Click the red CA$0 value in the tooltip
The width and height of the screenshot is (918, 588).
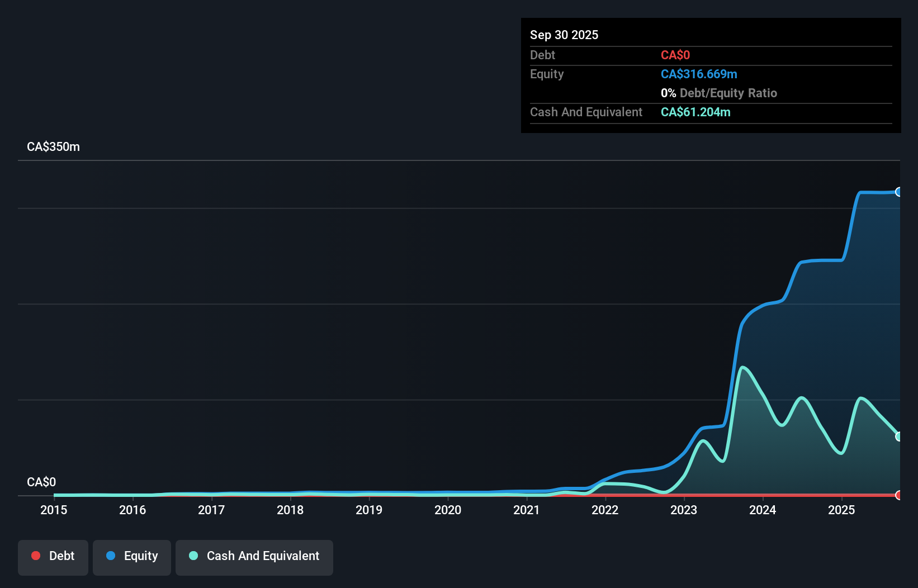(675, 55)
